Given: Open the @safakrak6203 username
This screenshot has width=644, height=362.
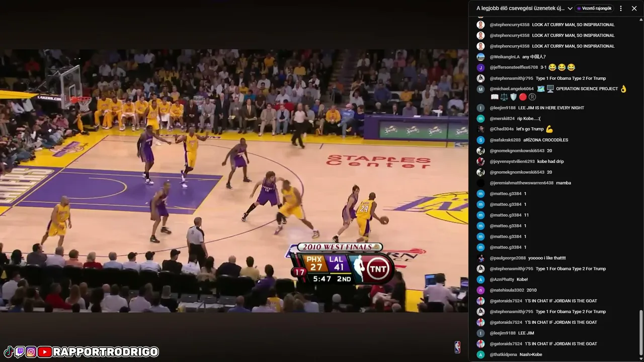Looking at the screenshot, I should (x=505, y=140).
